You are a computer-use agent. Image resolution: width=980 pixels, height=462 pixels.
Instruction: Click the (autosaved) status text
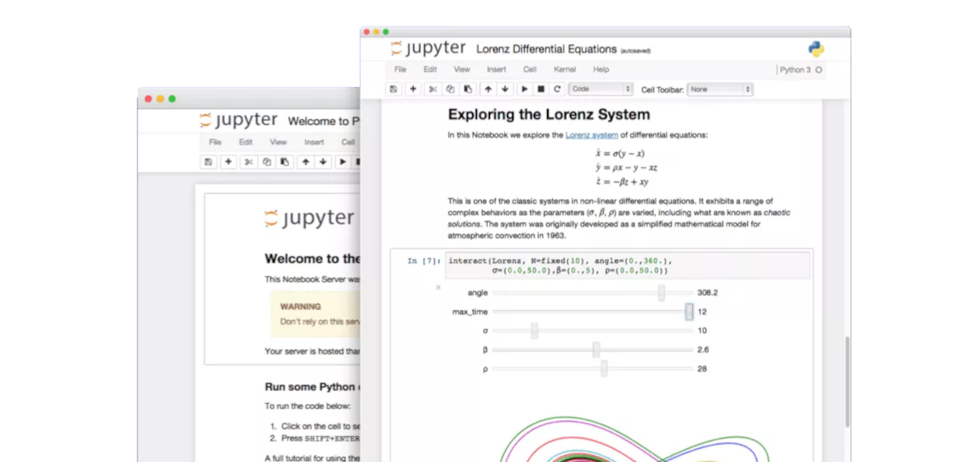click(635, 51)
